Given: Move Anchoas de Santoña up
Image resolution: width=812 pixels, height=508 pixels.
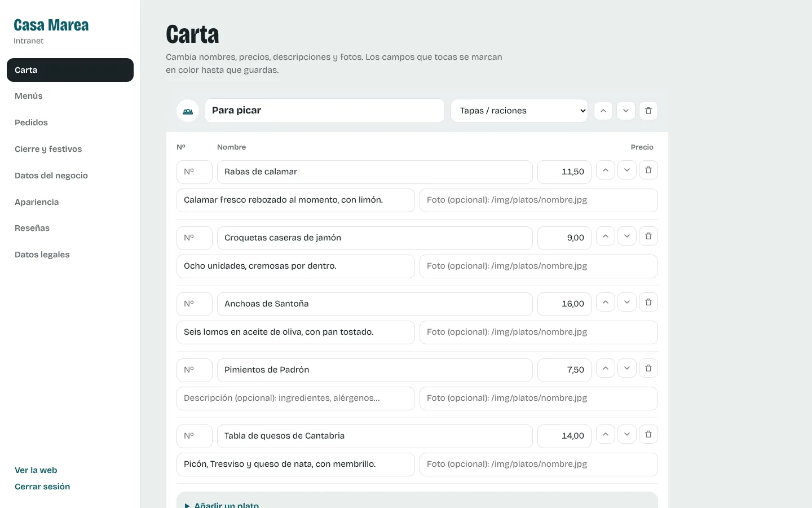Looking at the screenshot, I should click(x=606, y=302).
